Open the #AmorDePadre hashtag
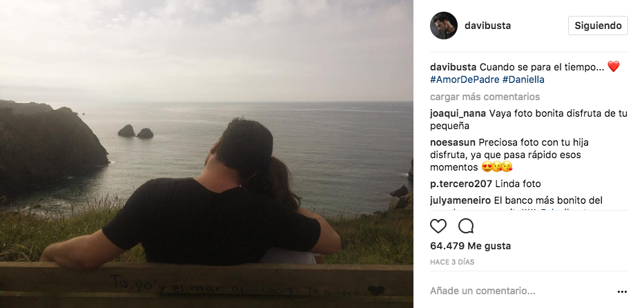 coord(464,79)
